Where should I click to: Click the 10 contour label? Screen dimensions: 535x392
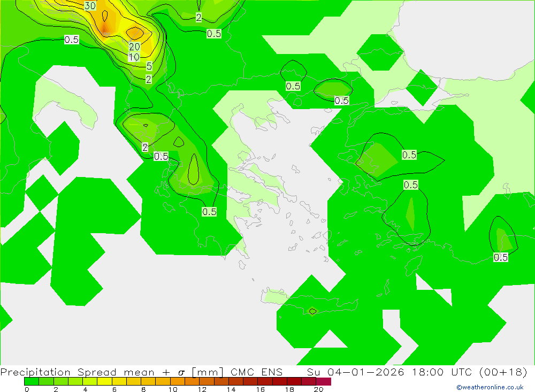[134, 57]
